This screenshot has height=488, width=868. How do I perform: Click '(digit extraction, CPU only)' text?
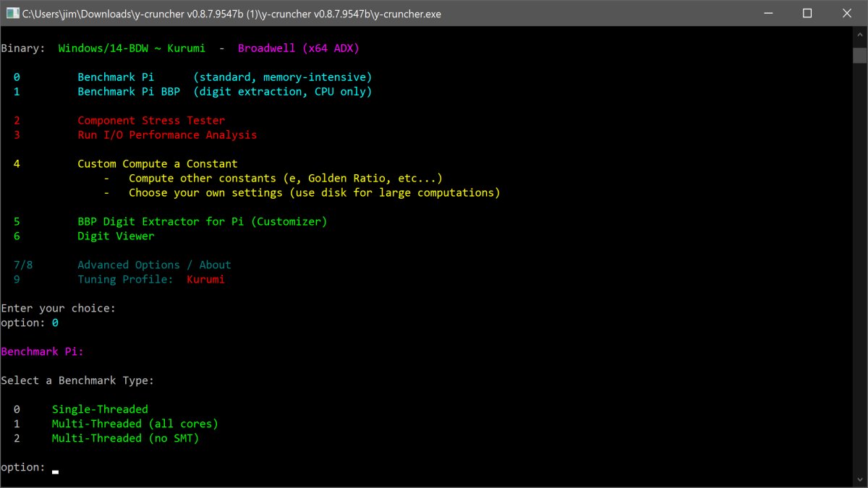point(283,92)
